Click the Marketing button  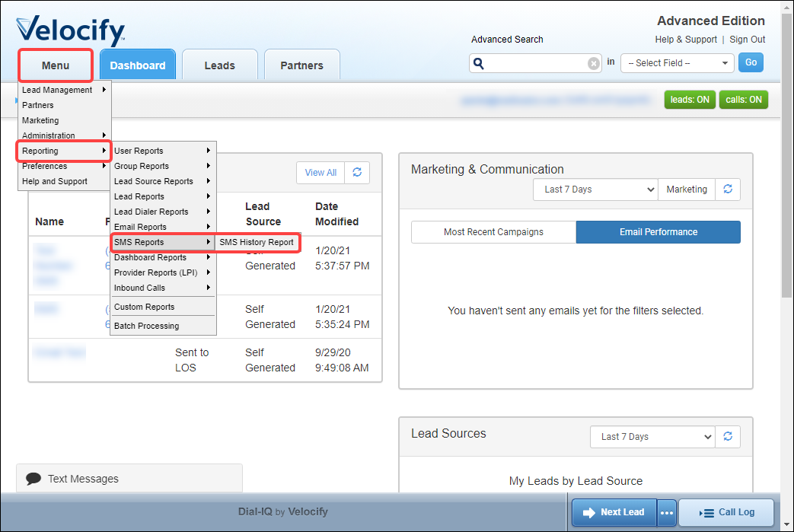coord(687,190)
